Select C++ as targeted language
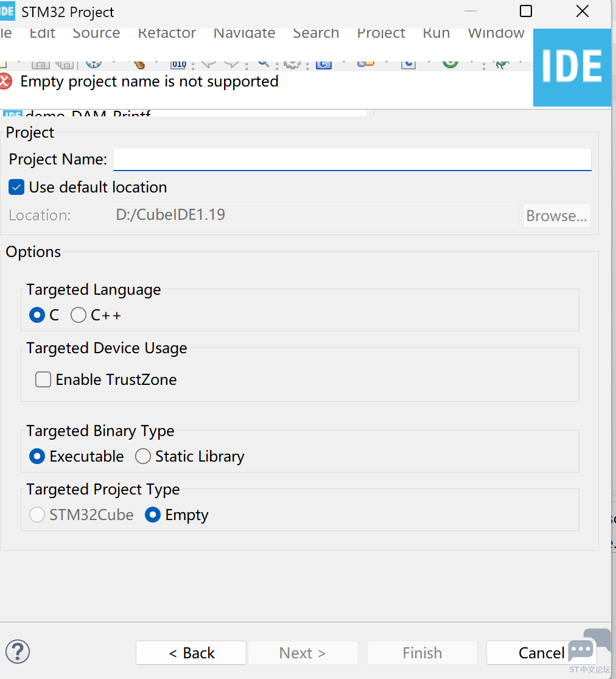Screen dimensions: 616x679 (x=79, y=315)
